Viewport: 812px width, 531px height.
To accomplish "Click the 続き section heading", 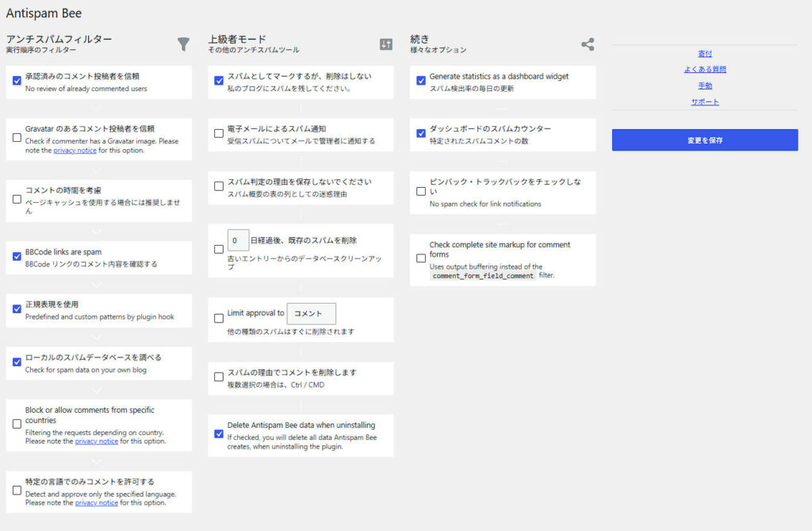I will 419,39.
